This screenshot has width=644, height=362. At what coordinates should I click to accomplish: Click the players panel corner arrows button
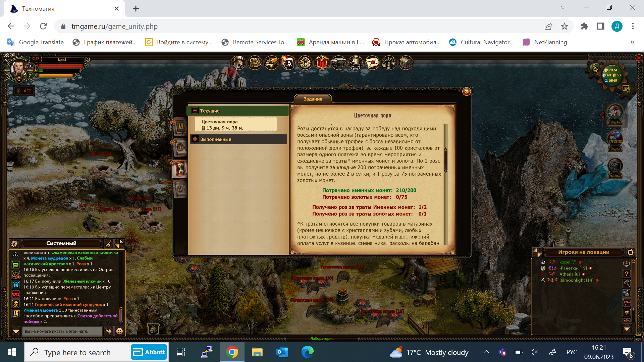click(537, 252)
